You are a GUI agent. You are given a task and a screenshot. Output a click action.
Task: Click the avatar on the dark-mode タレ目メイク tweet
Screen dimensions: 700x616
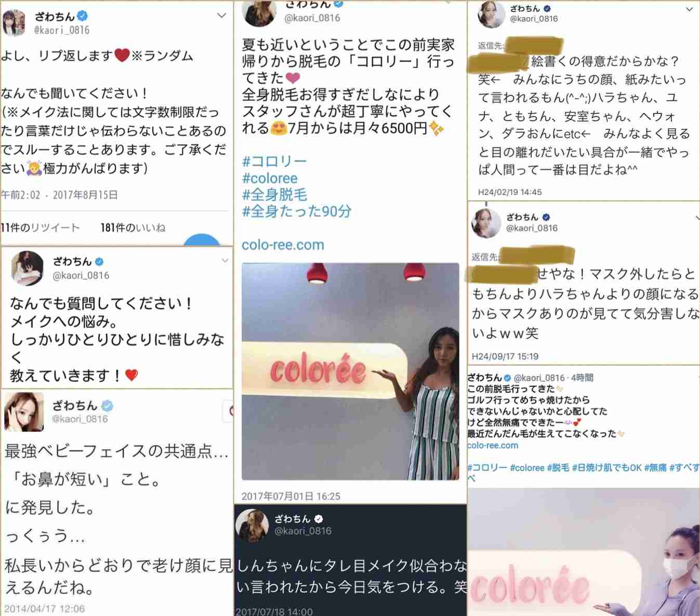pyautogui.click(x=252, y=525)
